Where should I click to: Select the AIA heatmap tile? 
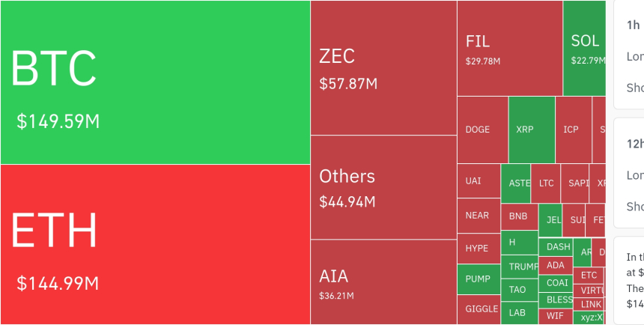pyautogui.click(x=383, y=282)
